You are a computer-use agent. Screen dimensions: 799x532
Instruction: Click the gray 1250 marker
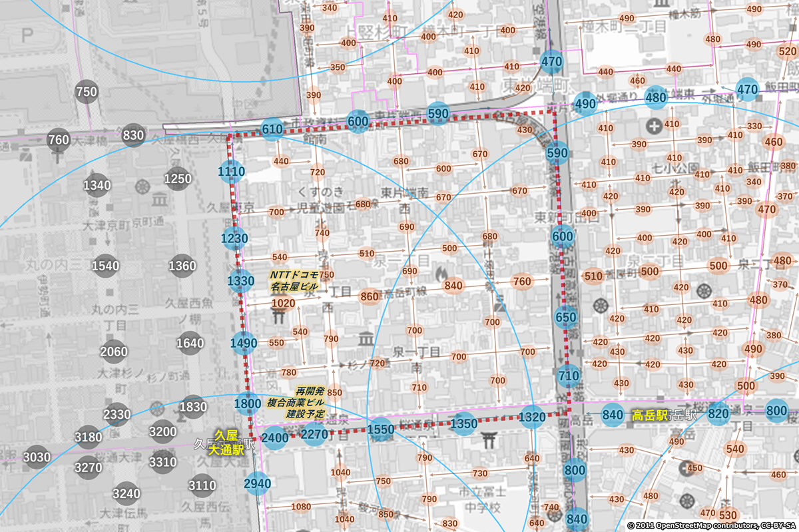click(x=178, y=178)
